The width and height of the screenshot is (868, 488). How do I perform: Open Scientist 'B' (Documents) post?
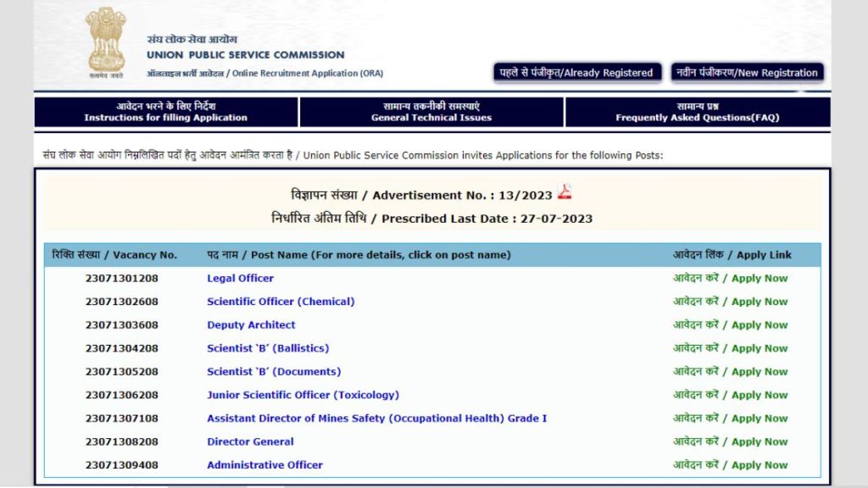coord(274,371)
